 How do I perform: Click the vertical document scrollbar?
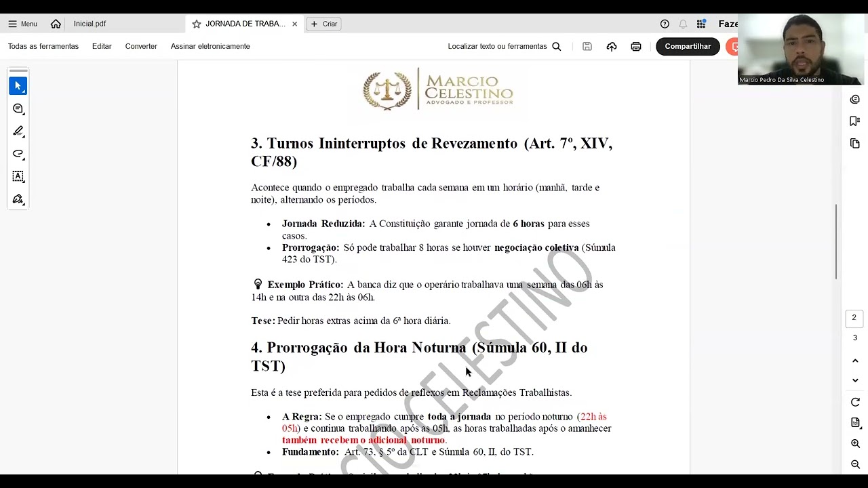836,241
